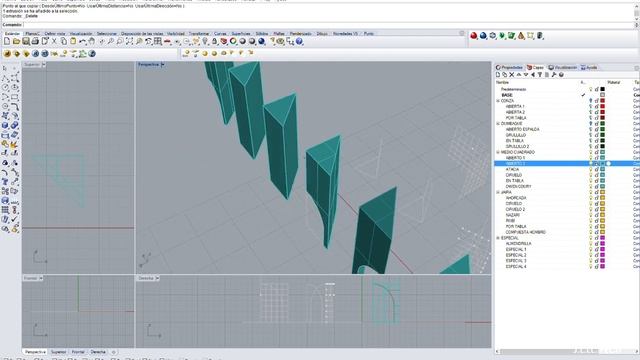Image resolution: width=640 pixels, height=360 pixels.
Task: Change color swatch of ESPECIAL 1 layer
Action: click(x=602, y=249)
